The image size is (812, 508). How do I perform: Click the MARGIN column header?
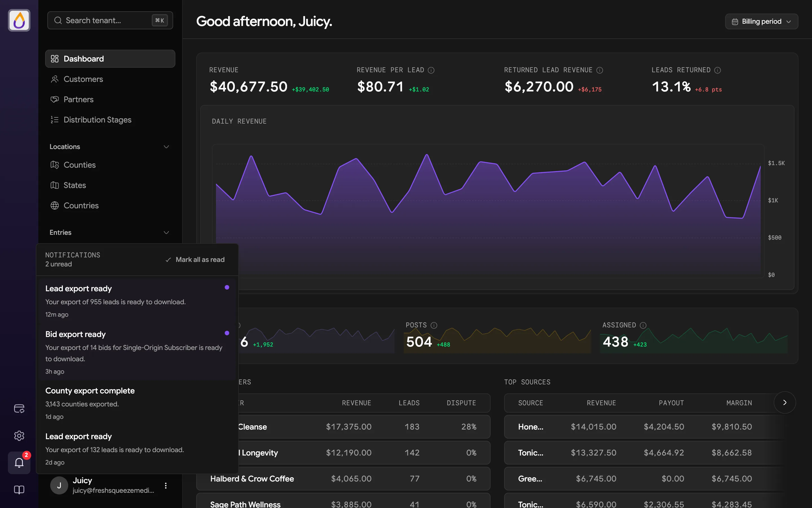[739, 403]
